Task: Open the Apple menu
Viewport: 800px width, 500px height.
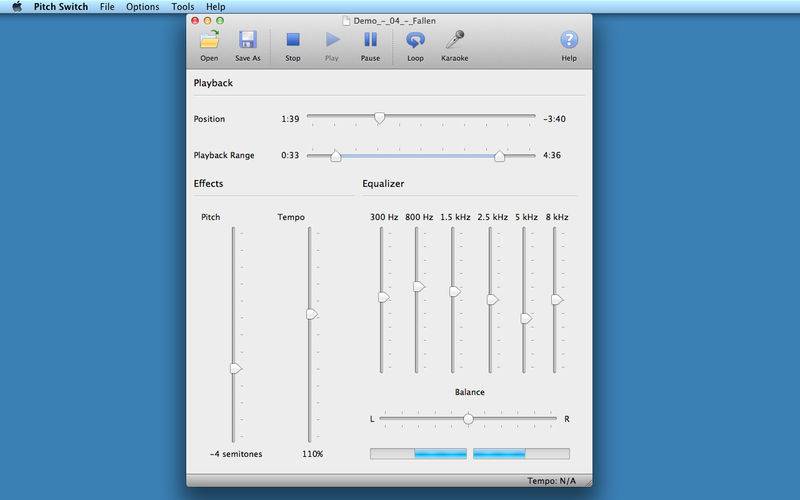Action: tap(17, 7)
